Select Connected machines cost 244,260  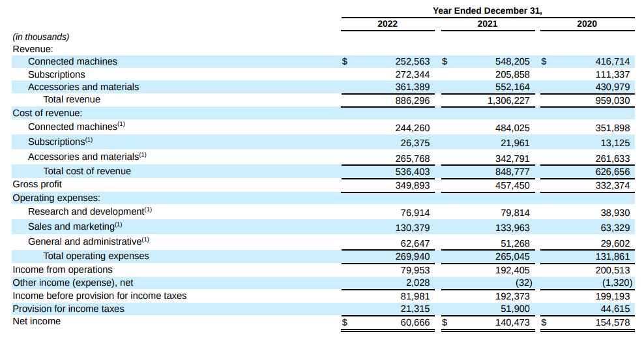pos(413,128)
